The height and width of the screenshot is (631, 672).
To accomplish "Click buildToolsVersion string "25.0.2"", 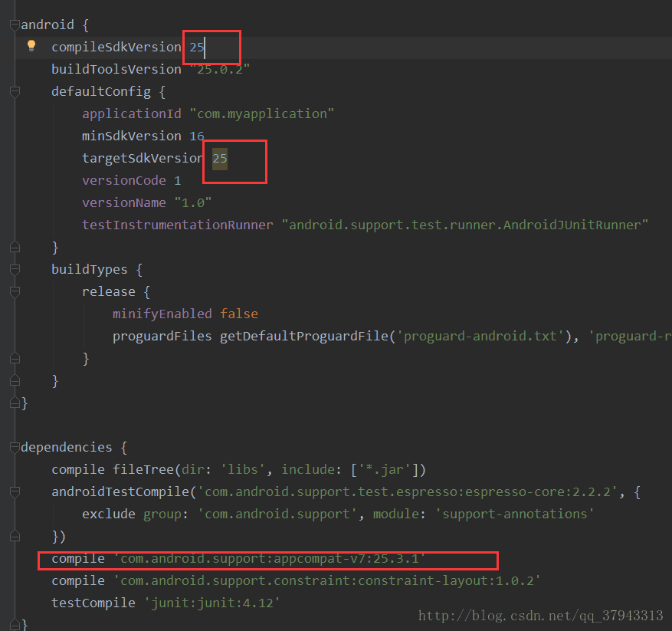I will (x=219, y=70).
